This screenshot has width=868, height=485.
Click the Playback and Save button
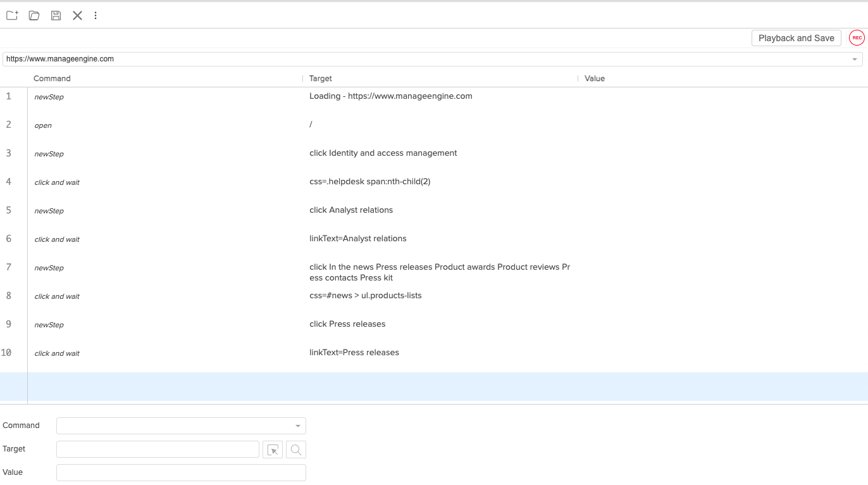tap(797, 38)
